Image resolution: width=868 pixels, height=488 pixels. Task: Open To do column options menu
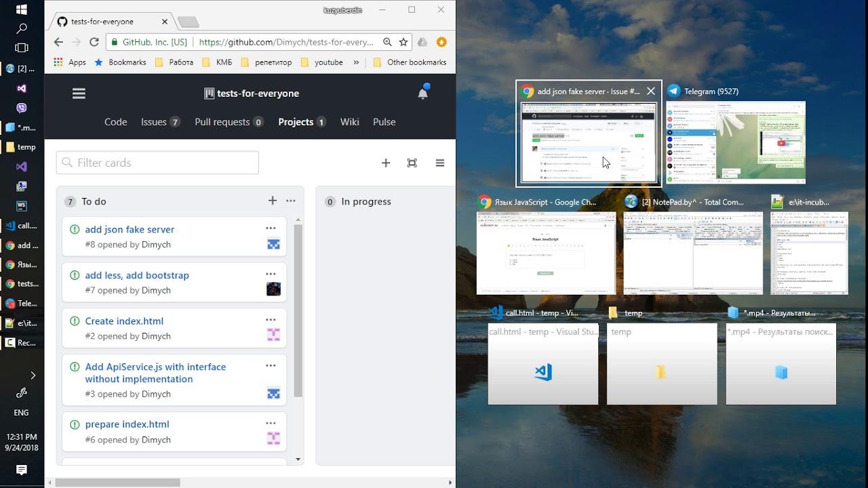(291, 201)
